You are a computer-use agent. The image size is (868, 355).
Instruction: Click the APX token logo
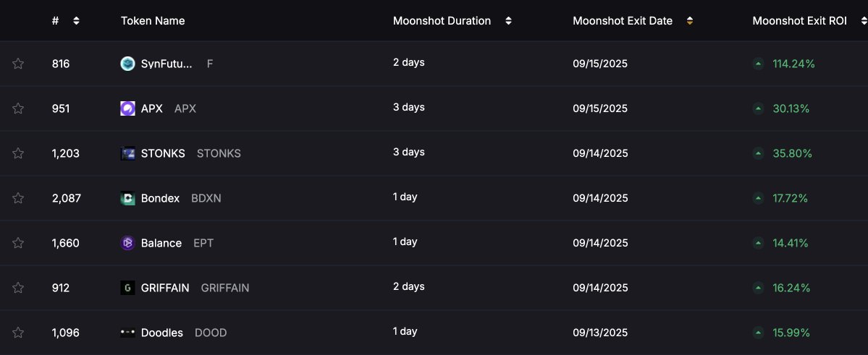[x=127, y=108]
